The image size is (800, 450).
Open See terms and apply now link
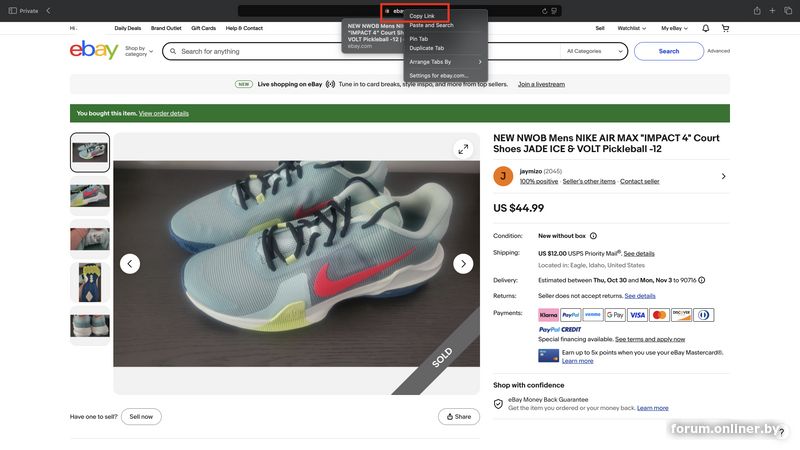tap(650, 339)
